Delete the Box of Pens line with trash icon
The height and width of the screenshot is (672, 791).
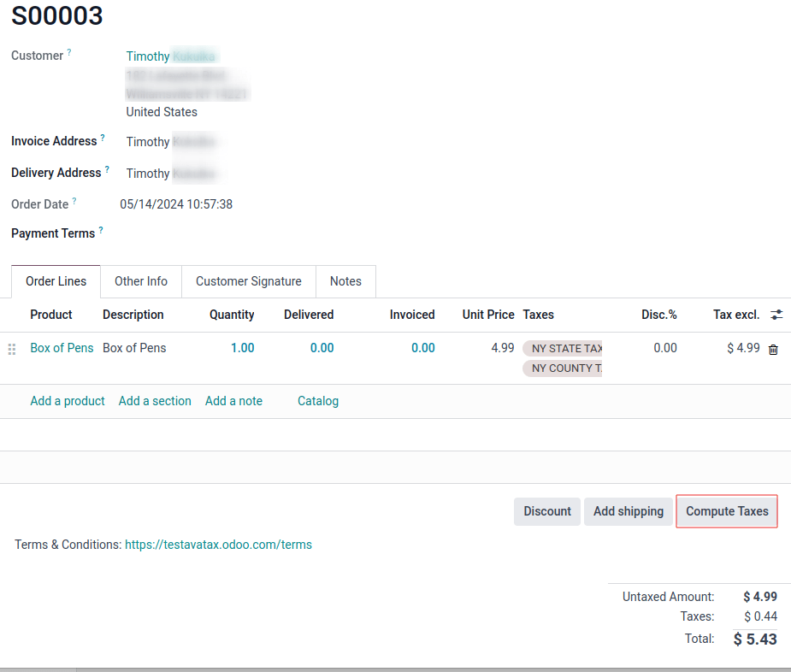[x=773, y=349]
